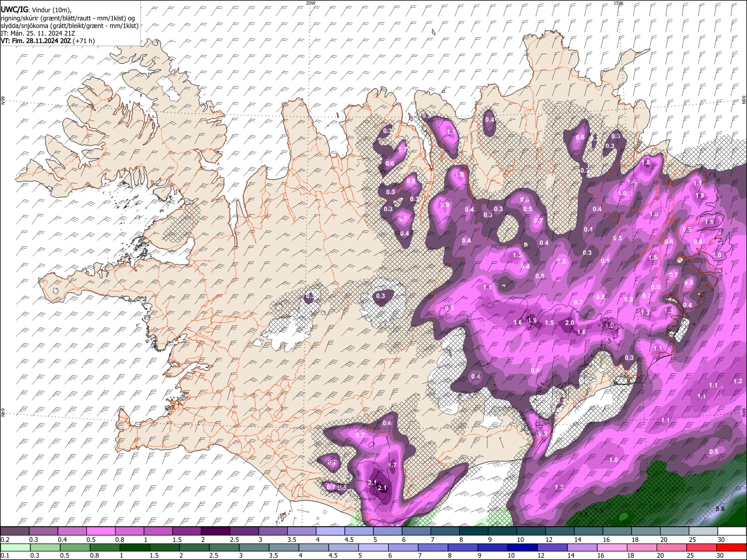Select the deep blue 10 swatch in rain legend

coord(522,547)
